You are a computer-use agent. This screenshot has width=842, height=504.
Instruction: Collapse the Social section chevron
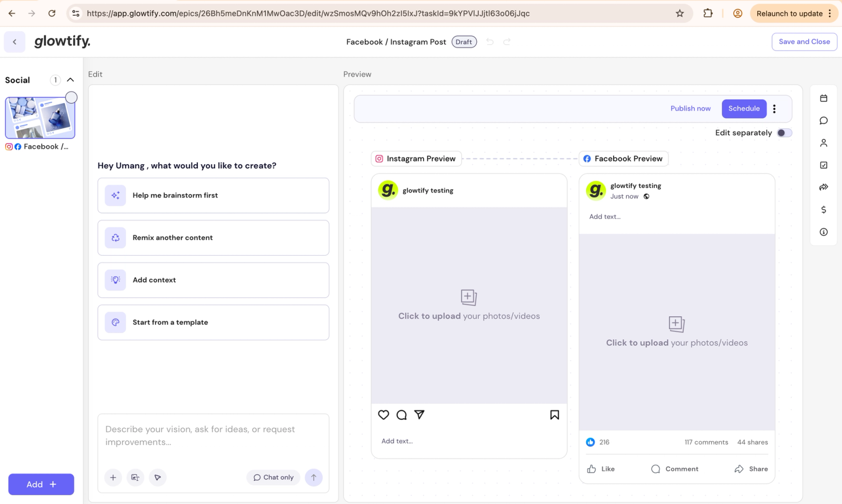click(71, 80)
